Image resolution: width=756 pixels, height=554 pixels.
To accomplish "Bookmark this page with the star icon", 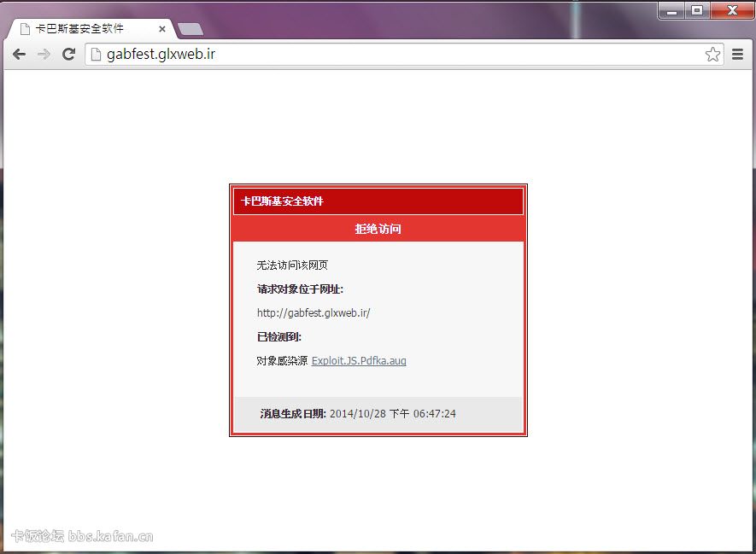I will pos(712,54).
